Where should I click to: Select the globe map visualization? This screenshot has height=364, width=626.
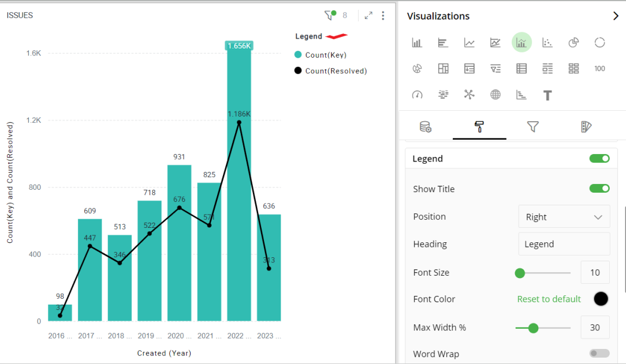pyautogui.click(x=495, y=95)
